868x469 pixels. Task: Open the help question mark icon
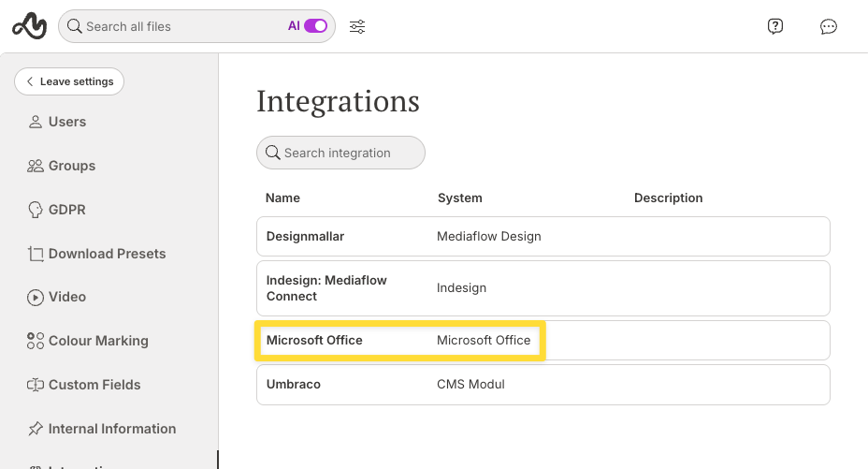(774, 26)
